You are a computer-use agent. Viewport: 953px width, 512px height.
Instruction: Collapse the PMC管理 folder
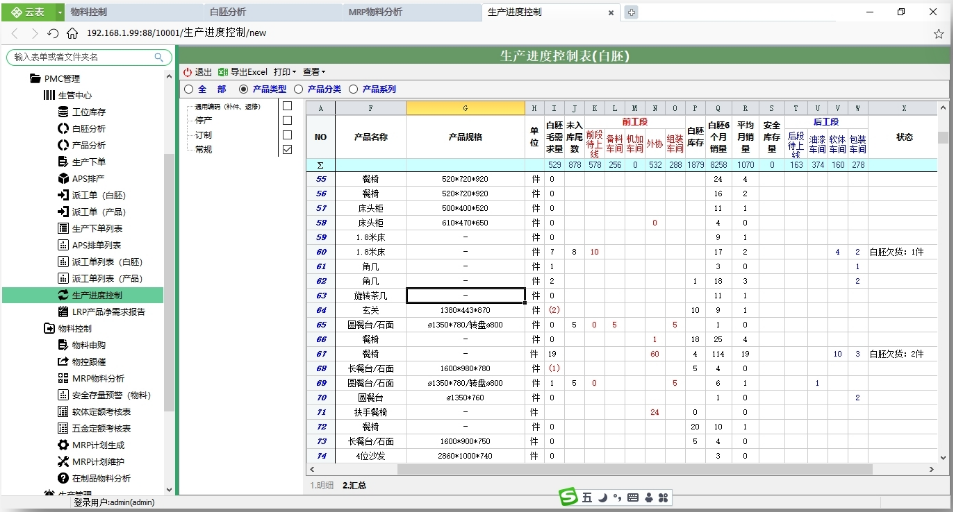(x=35, y=78)
